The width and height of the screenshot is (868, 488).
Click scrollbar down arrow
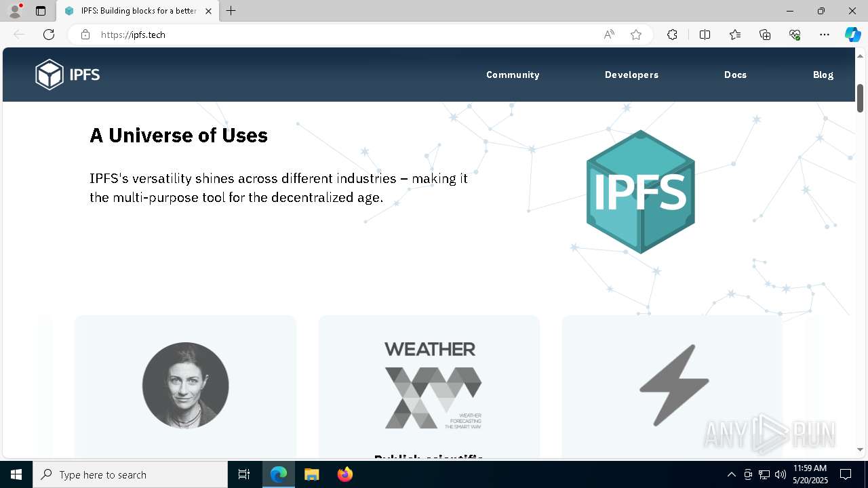pos(860,449)
